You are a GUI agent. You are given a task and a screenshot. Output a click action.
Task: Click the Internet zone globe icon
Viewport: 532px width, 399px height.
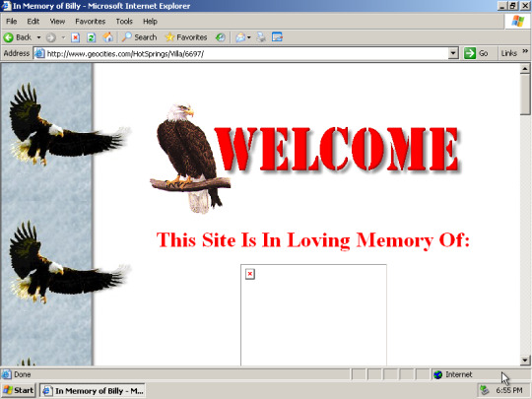438,374
